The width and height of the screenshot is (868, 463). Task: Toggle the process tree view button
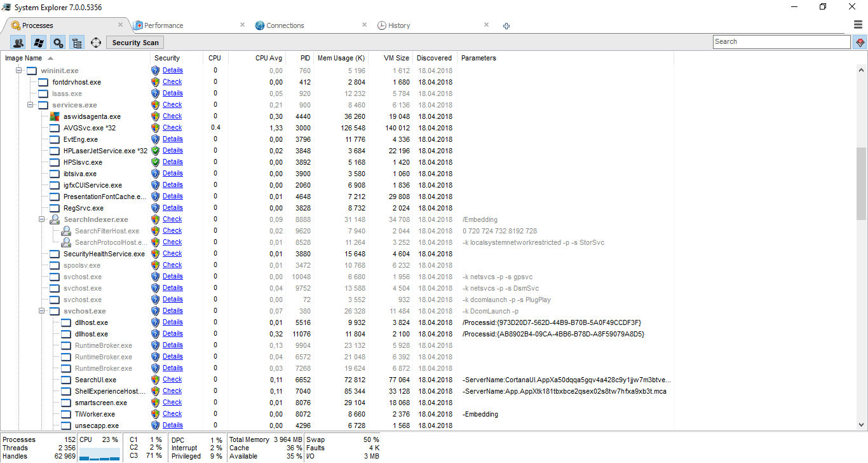[x=77, y=43]
